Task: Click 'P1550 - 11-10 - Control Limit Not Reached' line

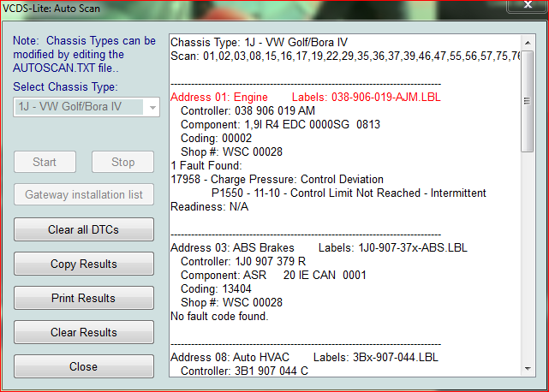Action: click(349, 193)
